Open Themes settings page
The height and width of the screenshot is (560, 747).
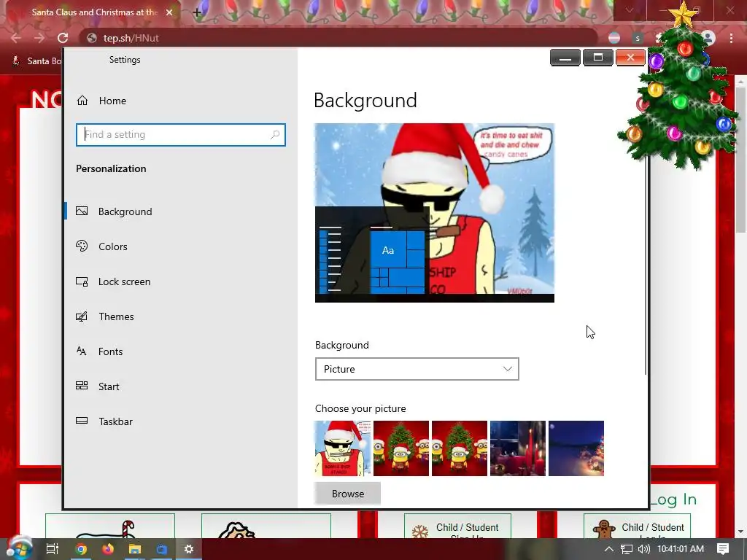coord(116,316)
